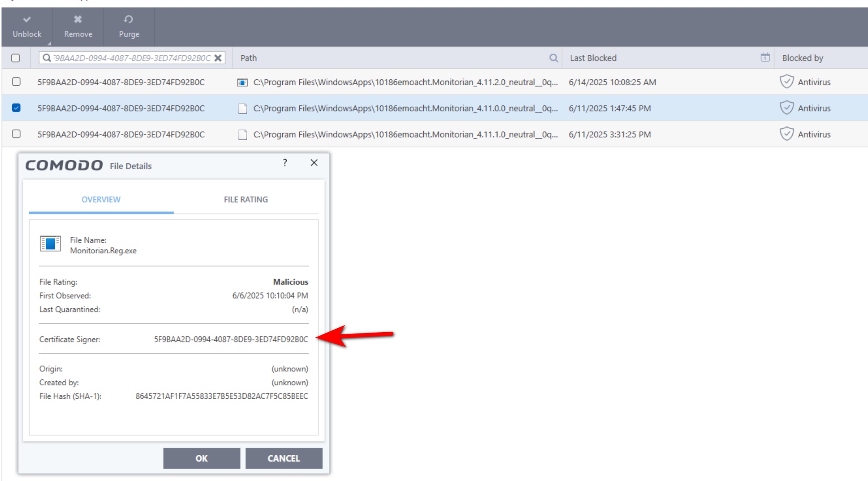
Task: Clear the search filter with the X icon
Action: pyautogui.click(x=218, y=58)
